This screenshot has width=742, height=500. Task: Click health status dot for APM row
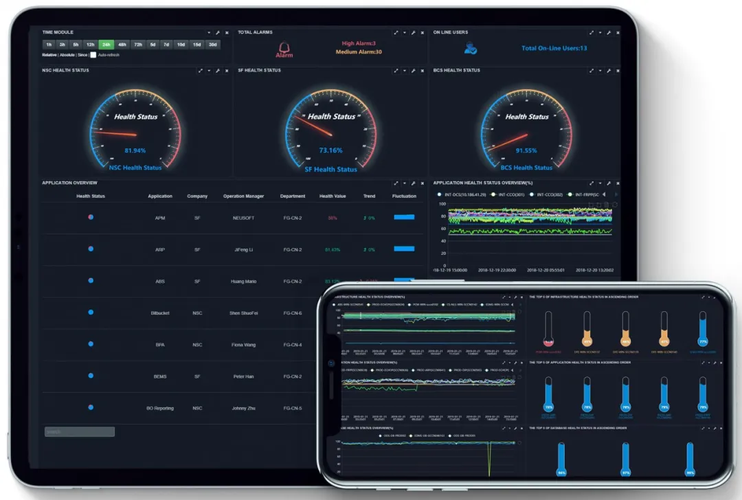pos(90,217)
